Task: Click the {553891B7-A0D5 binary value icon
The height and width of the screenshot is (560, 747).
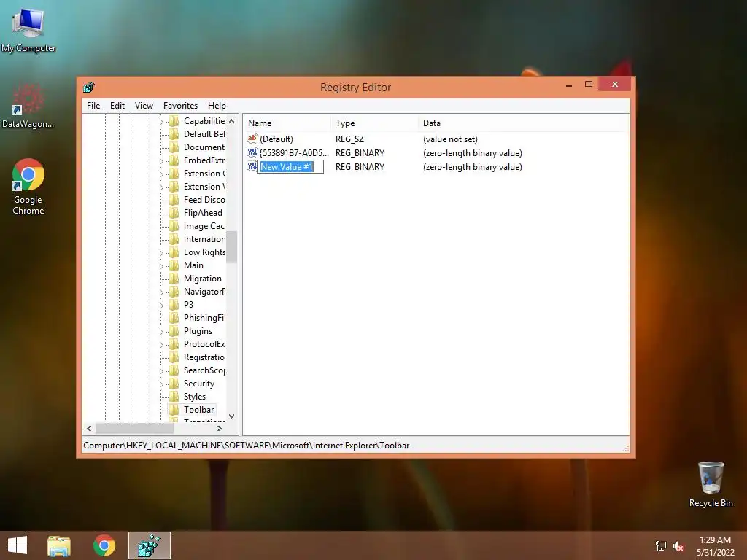Action: point(252,152)
